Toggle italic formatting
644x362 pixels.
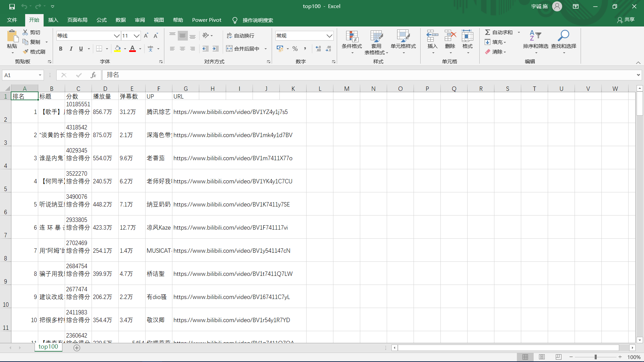click(x=71, y=49)
